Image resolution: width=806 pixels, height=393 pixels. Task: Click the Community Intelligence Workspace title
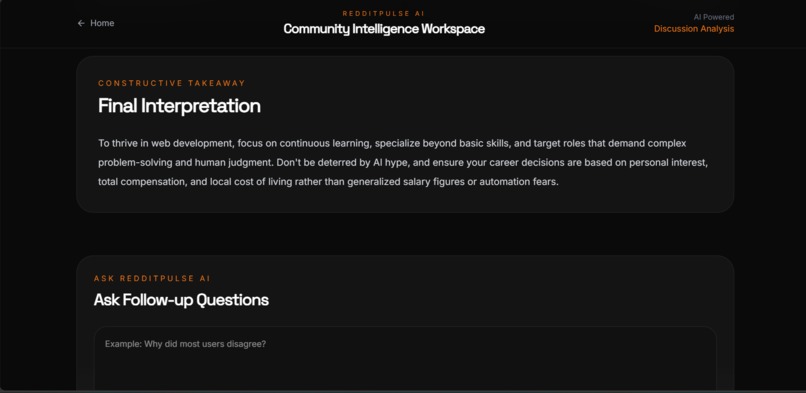click(x=384, y=29)
